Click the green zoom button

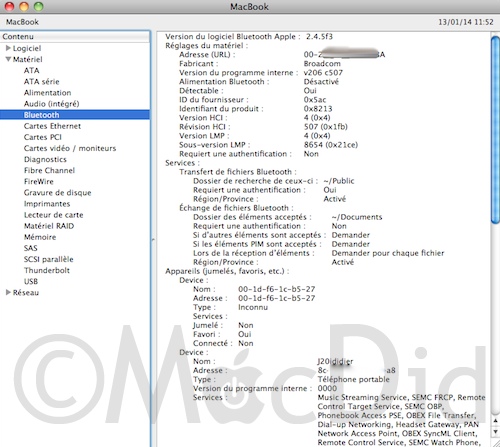click(39, 6)
